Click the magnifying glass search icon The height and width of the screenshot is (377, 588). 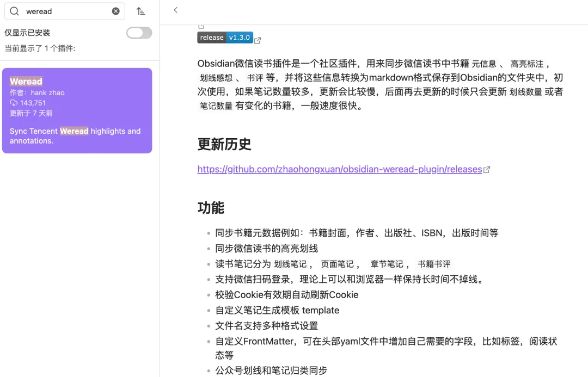[x=15, y=11]
